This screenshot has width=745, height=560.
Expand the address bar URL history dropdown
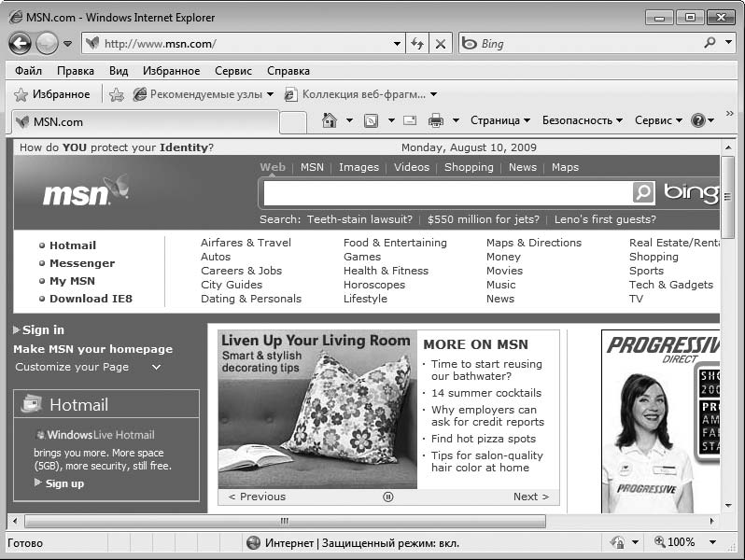pyautogui.click(x=397, y=44)
